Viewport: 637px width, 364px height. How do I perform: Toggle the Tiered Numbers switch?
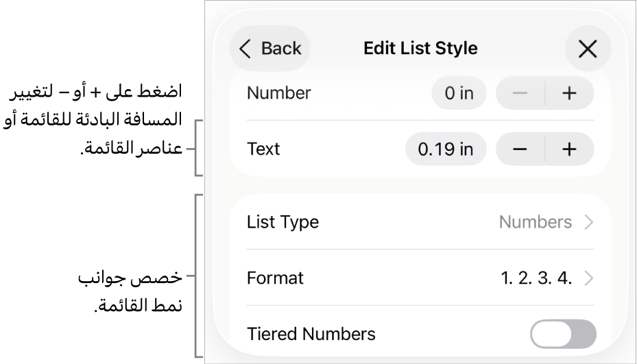(563, 335)
